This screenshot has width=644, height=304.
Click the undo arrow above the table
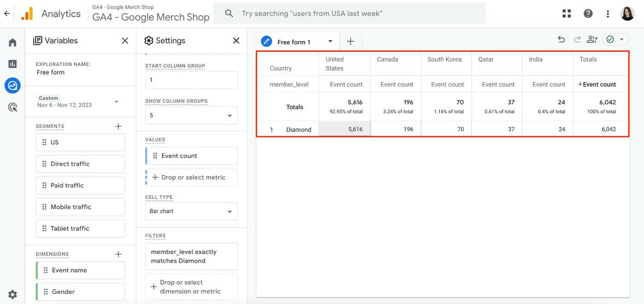[561, 40]
